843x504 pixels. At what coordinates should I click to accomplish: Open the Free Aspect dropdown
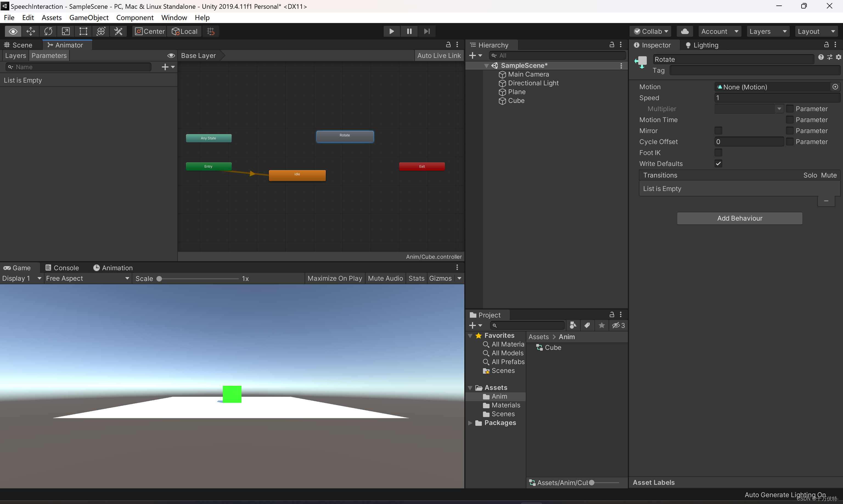[x=87, y=278]
